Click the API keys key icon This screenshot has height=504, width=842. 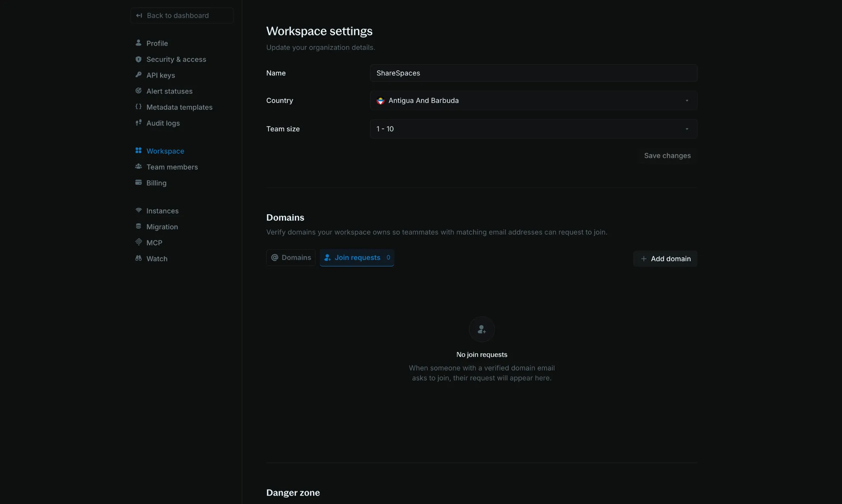(139, 75)
